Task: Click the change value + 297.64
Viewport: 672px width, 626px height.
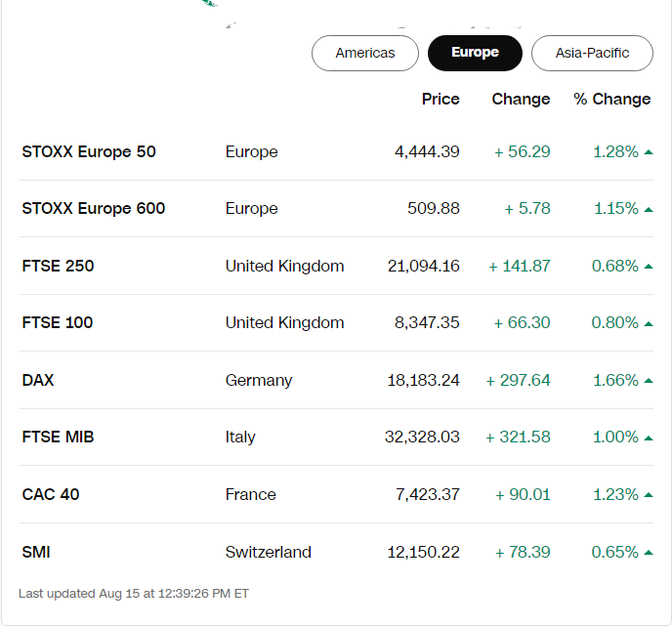Action: click(x=518, y=380)
